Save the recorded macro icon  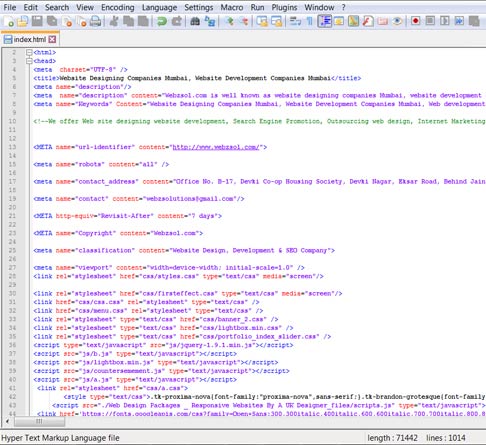(474, 22)
